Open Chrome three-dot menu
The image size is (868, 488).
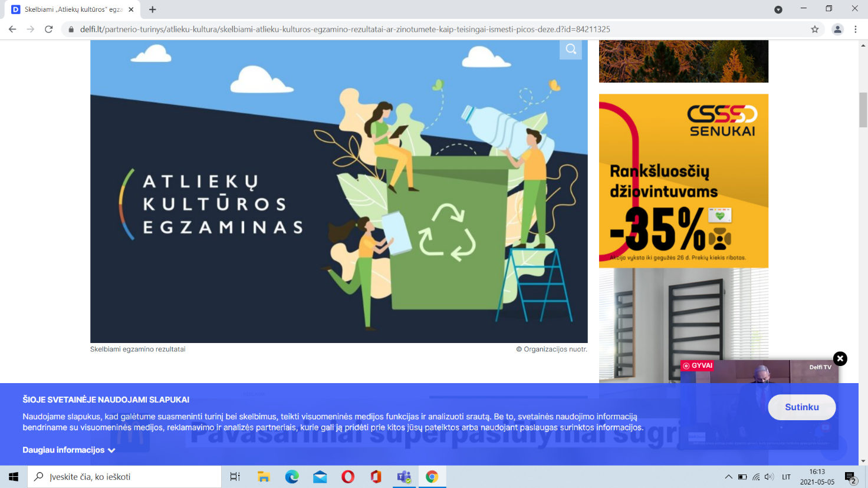click(856, 29)
